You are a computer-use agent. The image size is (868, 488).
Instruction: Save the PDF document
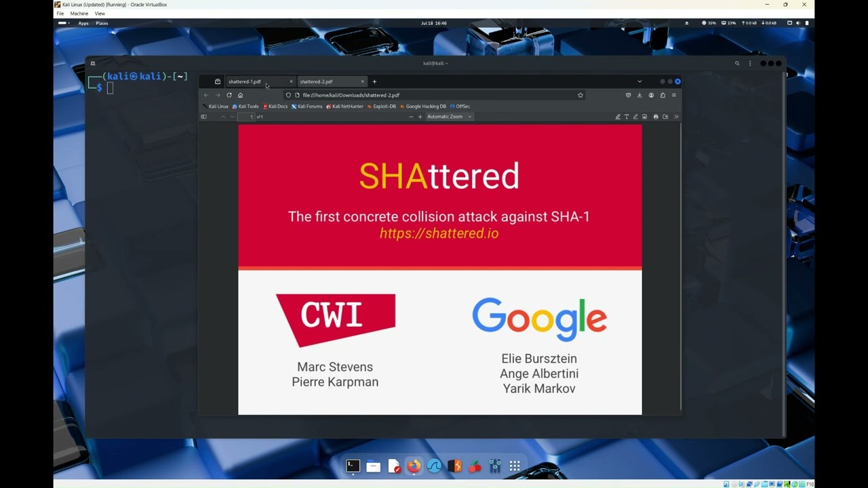tap(665, 117)
